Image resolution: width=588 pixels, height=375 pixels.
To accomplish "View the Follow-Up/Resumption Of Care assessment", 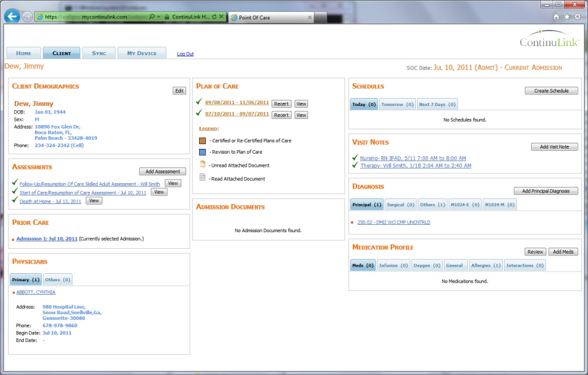I will 173,183.
